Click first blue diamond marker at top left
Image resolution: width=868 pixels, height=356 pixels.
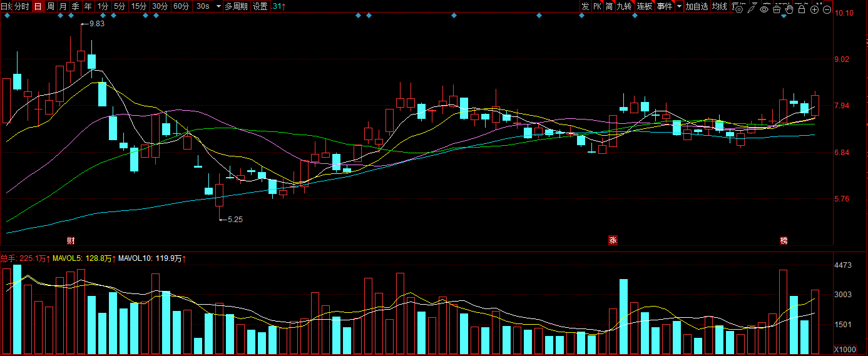pyautogui.click(x=7, y=16)
